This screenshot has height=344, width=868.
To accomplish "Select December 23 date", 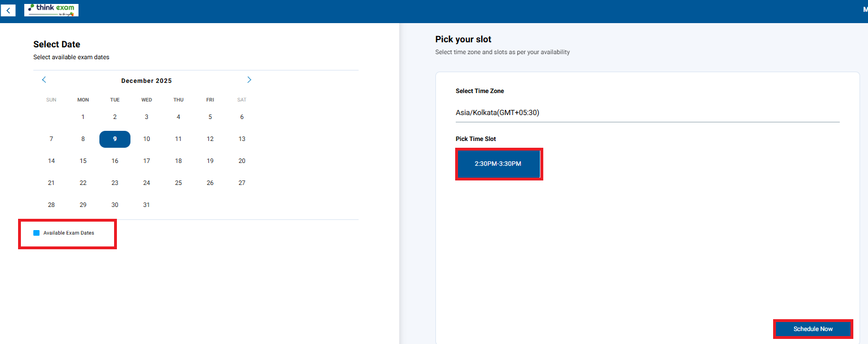I will click(x=115, y=183).
